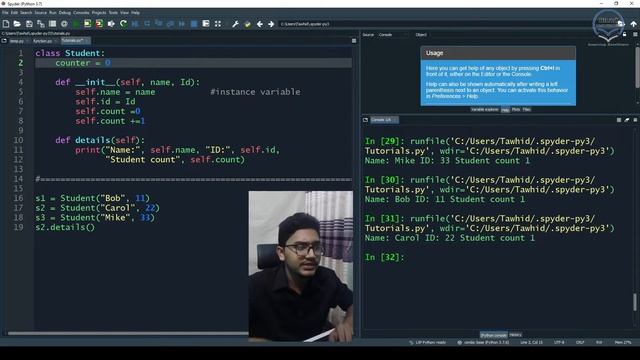640x360 pixels.
Task: Open the Edit menu
Action: (x=14, y=13)
